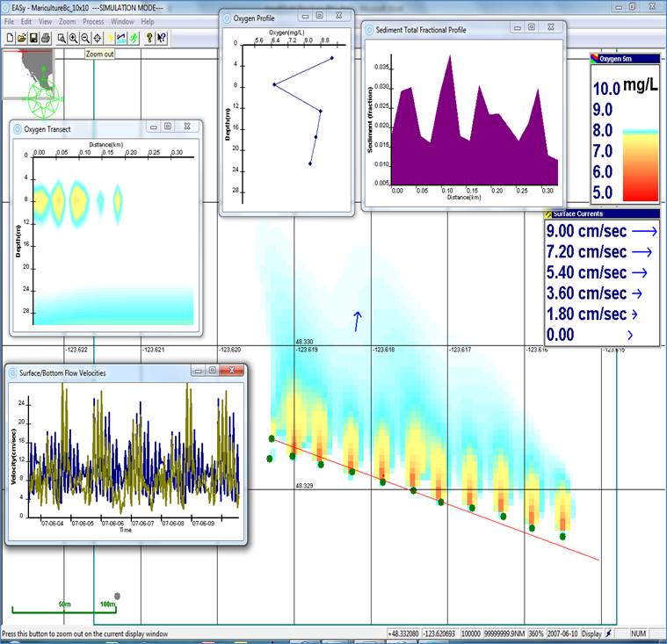
Task: Click the graph plot toolbar icon
Action: coord(121,38)
